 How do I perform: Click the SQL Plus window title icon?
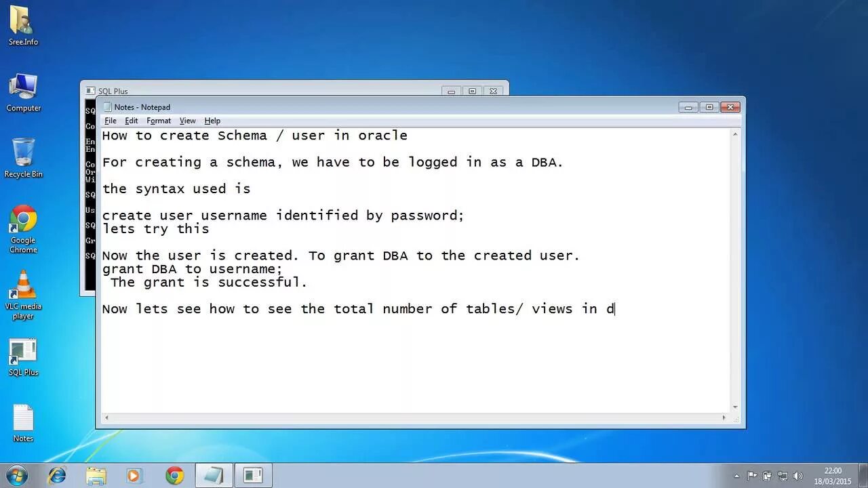pos(91,91)
